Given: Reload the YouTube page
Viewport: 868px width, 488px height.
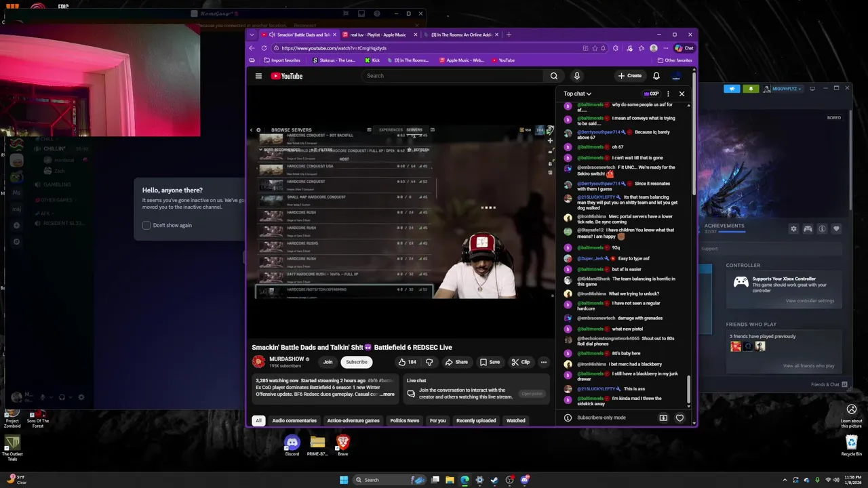Looking at the screenshot, I should pyautogui.click(x=264, y=48).
